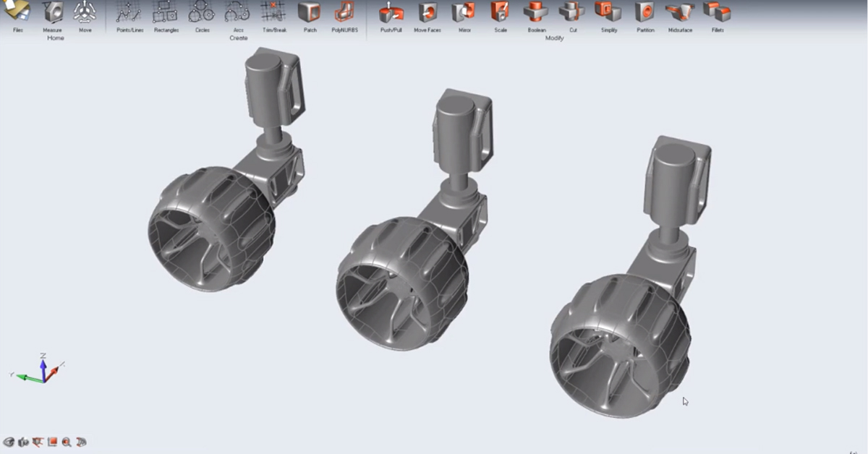868x454 pixels.
Task: Click the blue Z axis on the triad
Action: click(43, 367)
